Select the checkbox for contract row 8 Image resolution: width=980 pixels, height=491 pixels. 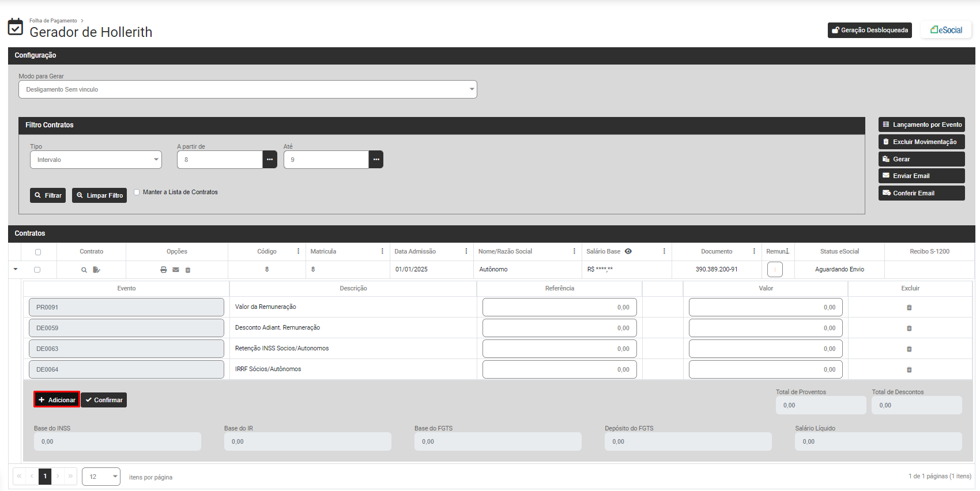click(x=37, y=270)
